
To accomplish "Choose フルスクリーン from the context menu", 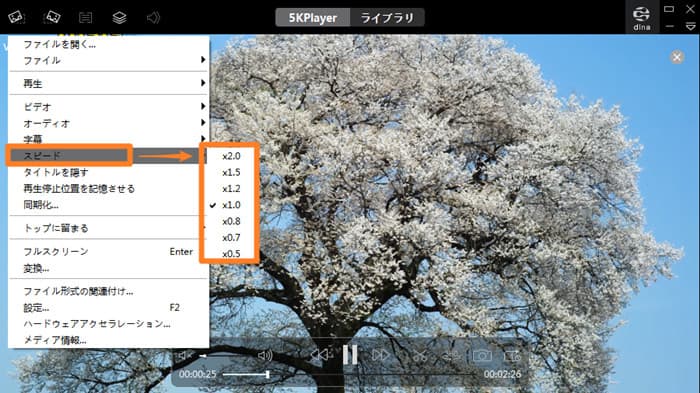I will click(108, 251).
